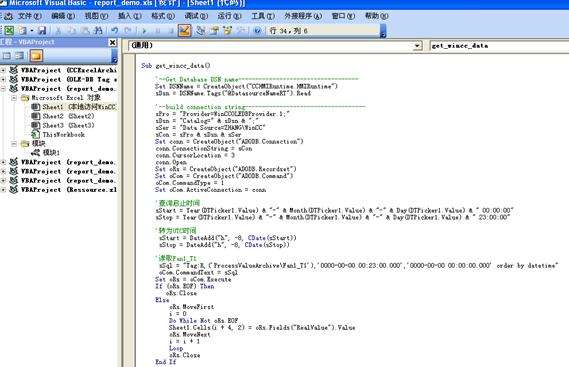The image size is (569, 367).
Task: Click View Object button in project panel
Action: tap(20, 56)
